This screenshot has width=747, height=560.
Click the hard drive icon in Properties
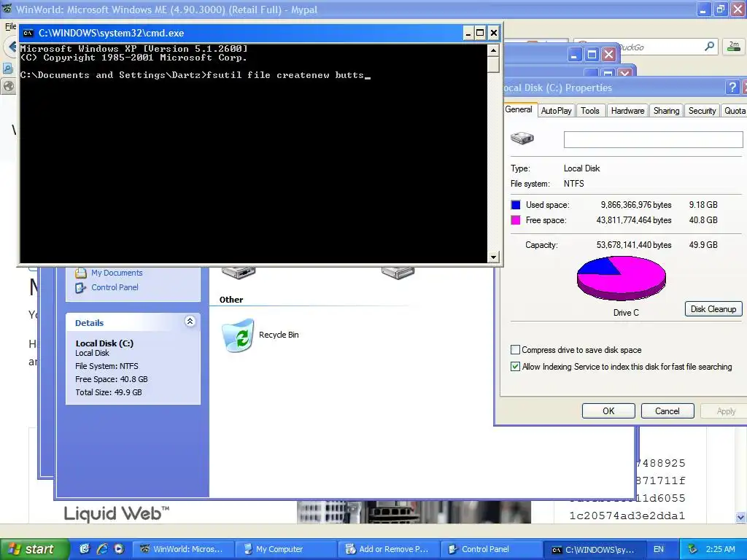[x=522, y=138]
